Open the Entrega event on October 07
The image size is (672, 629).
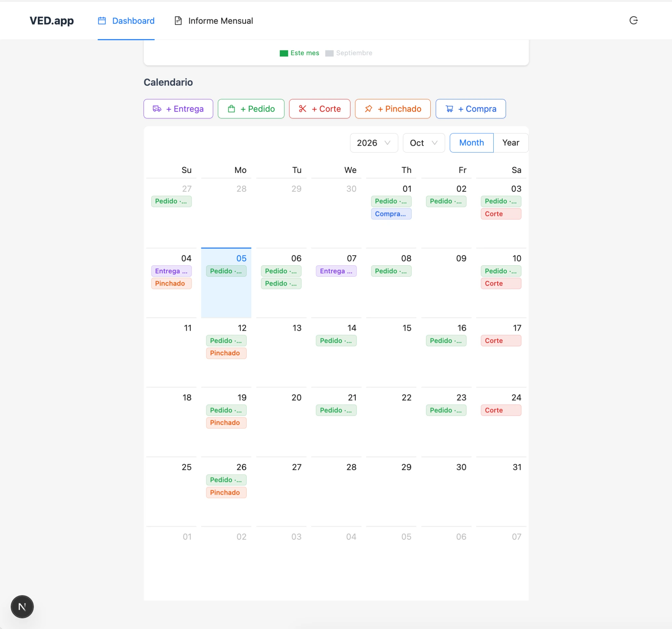tap(336, 271)
